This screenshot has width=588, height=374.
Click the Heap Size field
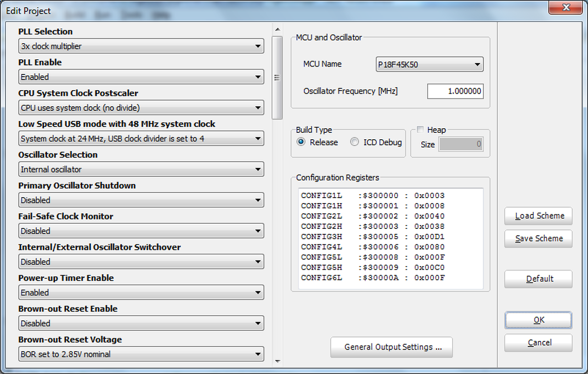coord(461,144)
